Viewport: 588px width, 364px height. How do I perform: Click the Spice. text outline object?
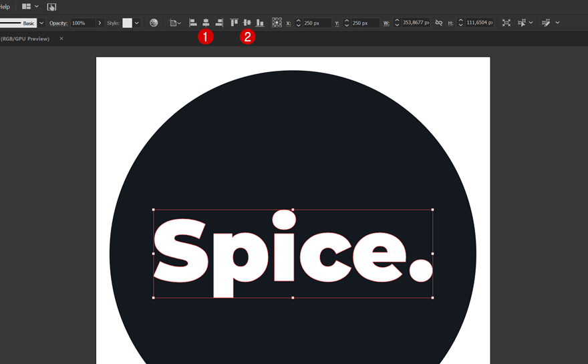pos(293,254)
